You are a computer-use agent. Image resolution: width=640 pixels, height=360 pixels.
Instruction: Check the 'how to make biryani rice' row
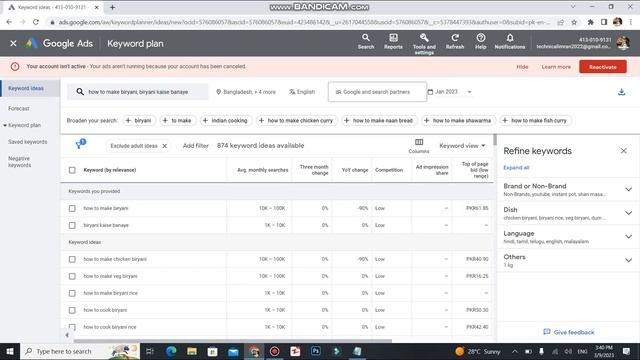point(72,293)
